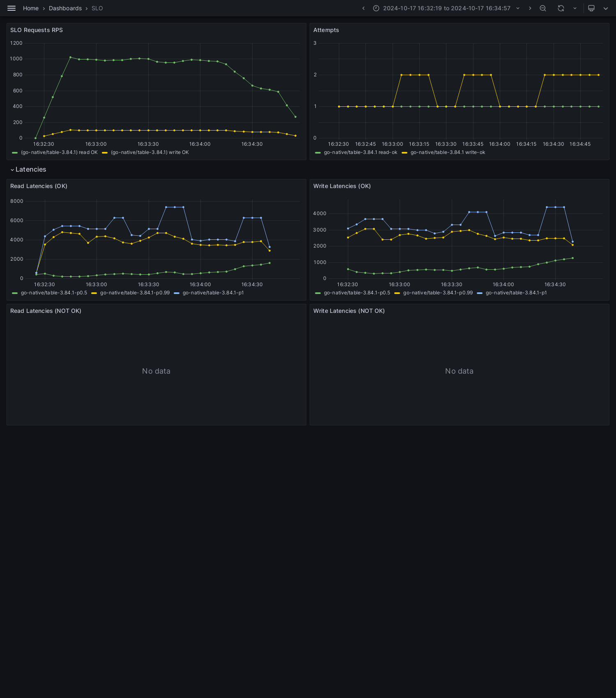
Task: Click the monitor view mode icon
Action: click(591, 8)
